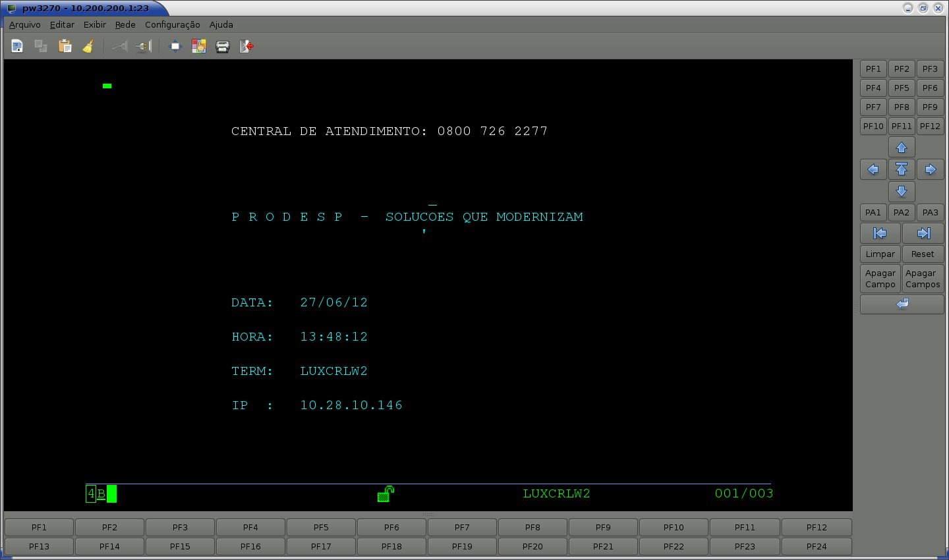Click the PF18 key
The height and width of the screenshot is (560, 949).
[x=391, y=546]
